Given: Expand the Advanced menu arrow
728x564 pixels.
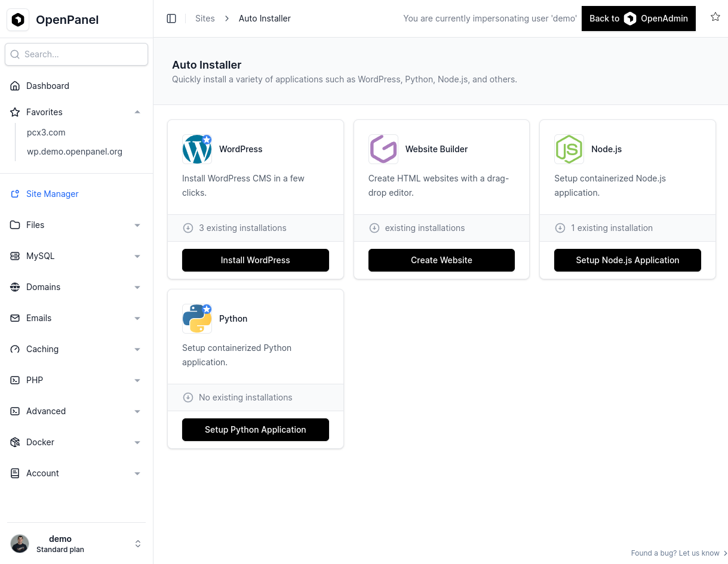Looking at the screenshot, I should 137,412.
